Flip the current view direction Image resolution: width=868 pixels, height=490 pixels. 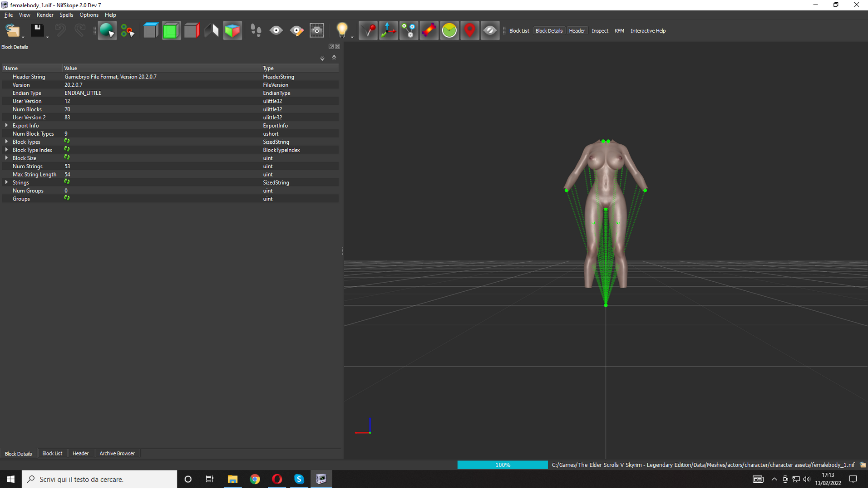point(212,30)
